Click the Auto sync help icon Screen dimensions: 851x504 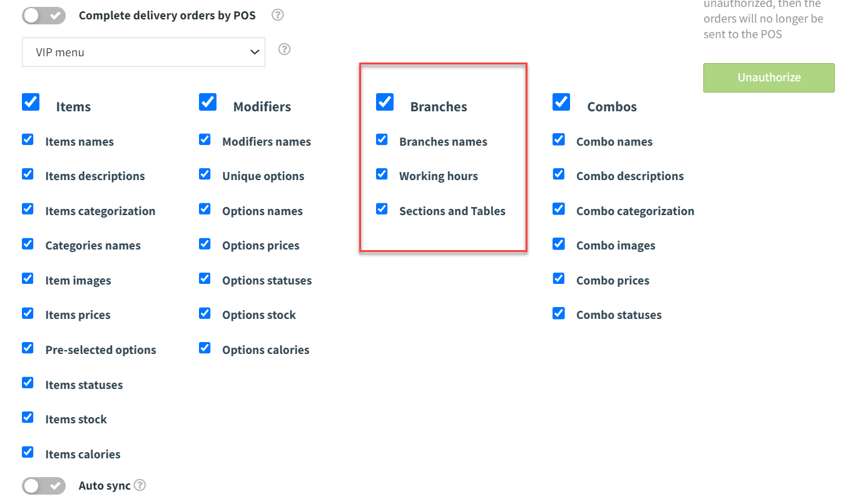[140, 485]
